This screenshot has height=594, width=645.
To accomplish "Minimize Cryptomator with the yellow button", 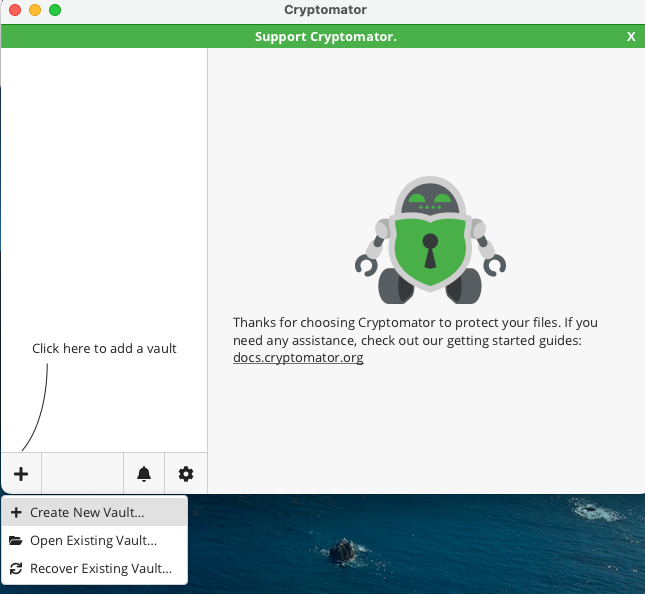I will 35,10.
